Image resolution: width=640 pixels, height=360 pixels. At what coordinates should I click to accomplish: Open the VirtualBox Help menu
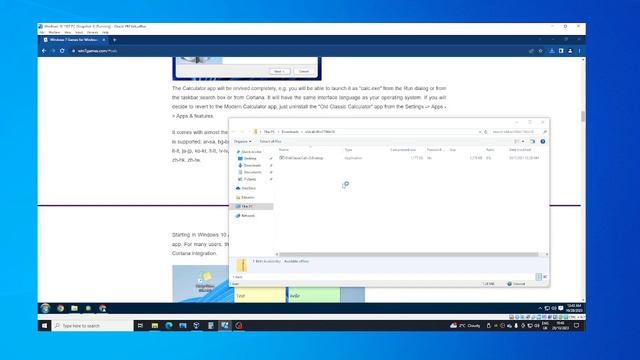point(105,32)
